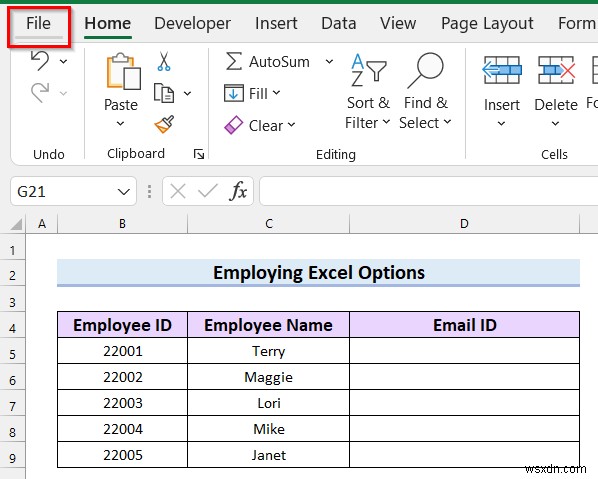Screen dimensions: 598x479
Task: Open Sort & Filter menu
Action: pos(368,92)
